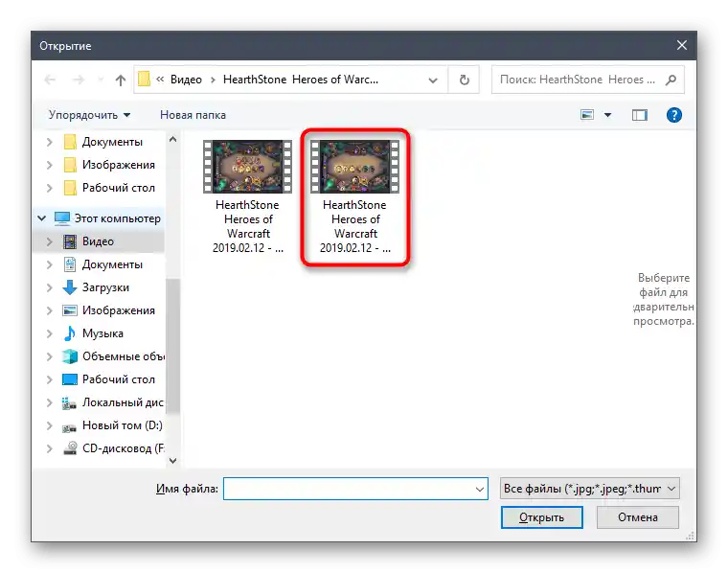Select the Локальный диск drive
Screen dimensions: 728x573
[x=123, y=402]
